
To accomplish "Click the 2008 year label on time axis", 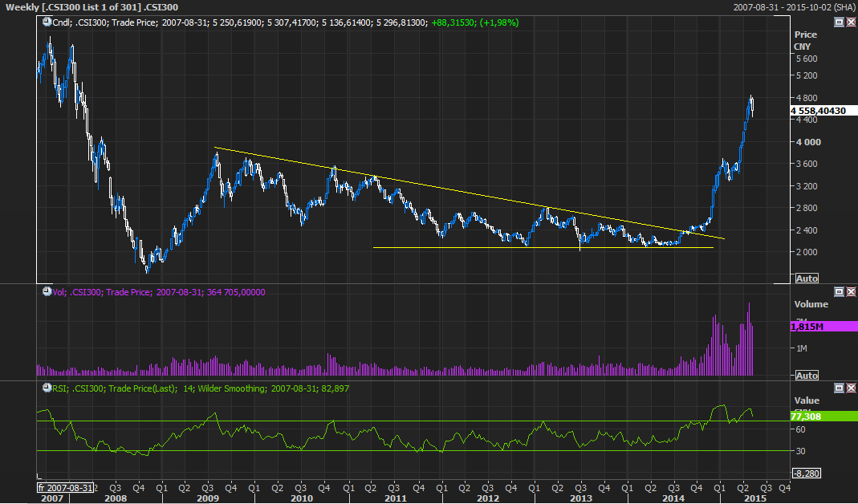I will tap(116, 498).
